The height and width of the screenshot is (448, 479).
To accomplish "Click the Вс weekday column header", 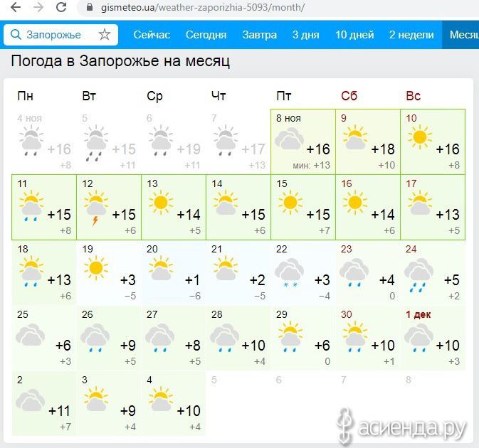I will (x=414, y=96).
